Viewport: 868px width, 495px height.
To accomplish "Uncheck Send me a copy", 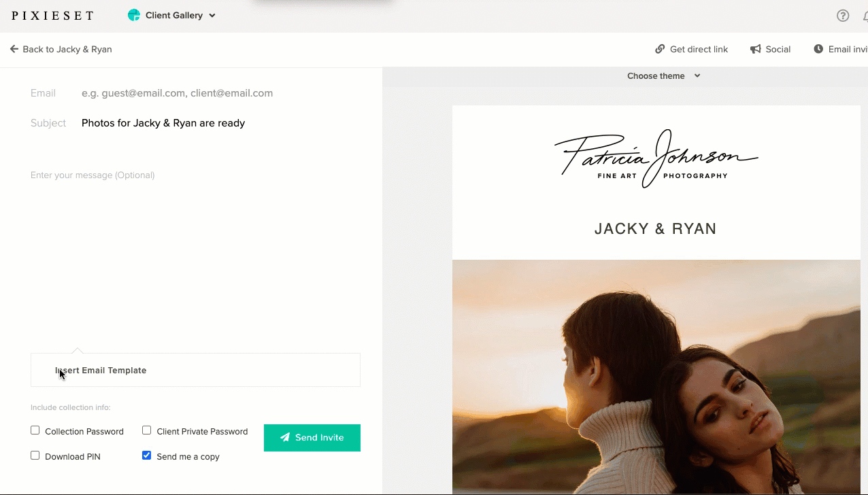I will click(x=146, y=456).
